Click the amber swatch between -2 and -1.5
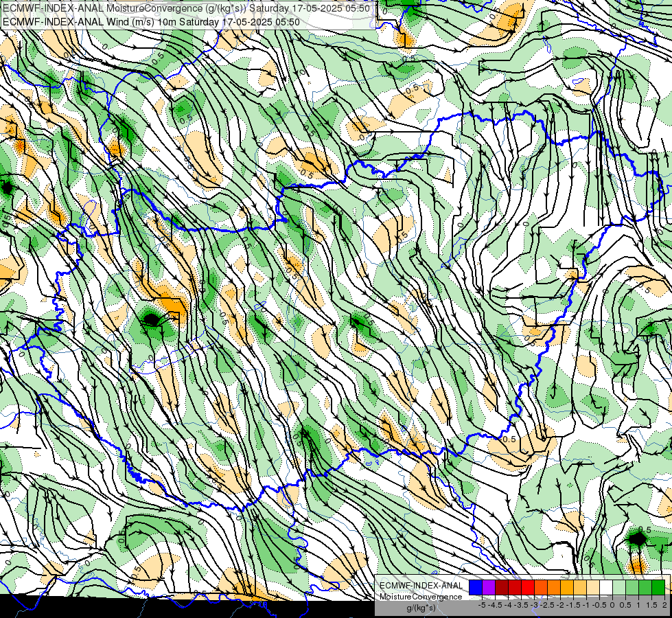This screenshot has width=672, height=618. tap(567, 587)
